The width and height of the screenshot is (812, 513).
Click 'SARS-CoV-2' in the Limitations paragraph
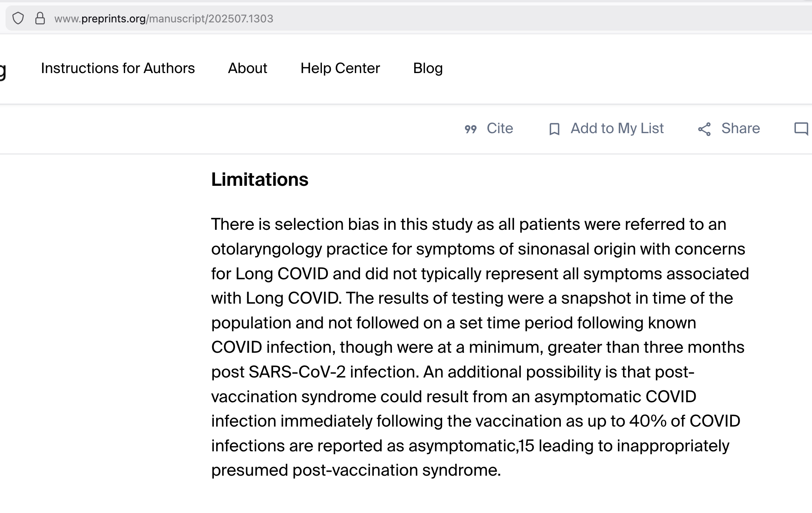297,372
